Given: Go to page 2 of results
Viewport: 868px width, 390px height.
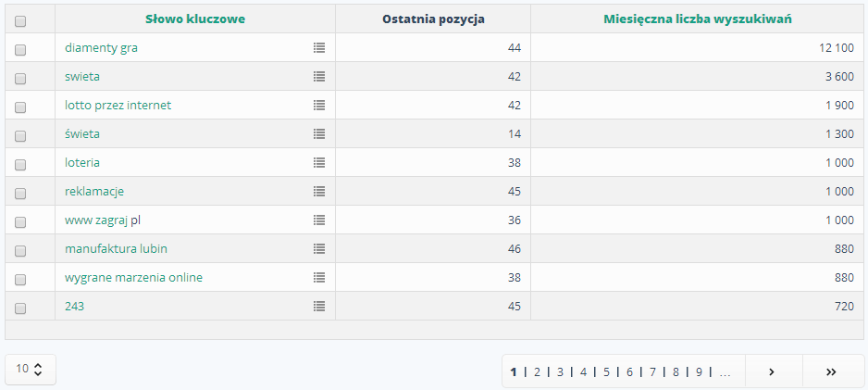Looking at the screenshot, I should pos(537,371).
